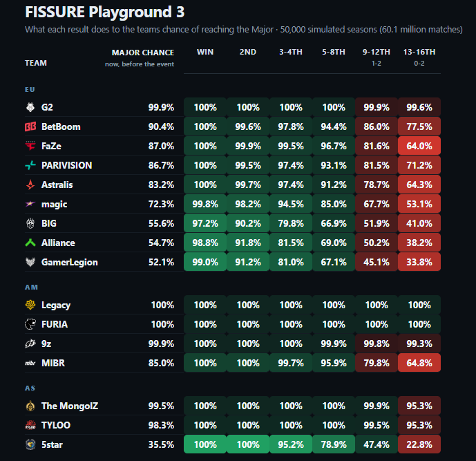Select the 5-8TH column header

[334, 52]
